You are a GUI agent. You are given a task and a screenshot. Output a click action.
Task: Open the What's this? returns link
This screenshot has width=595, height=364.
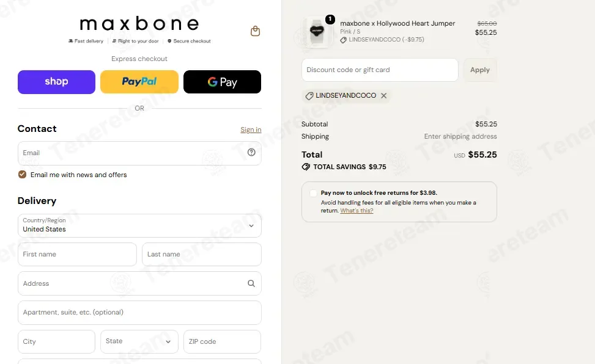[357, 211]
